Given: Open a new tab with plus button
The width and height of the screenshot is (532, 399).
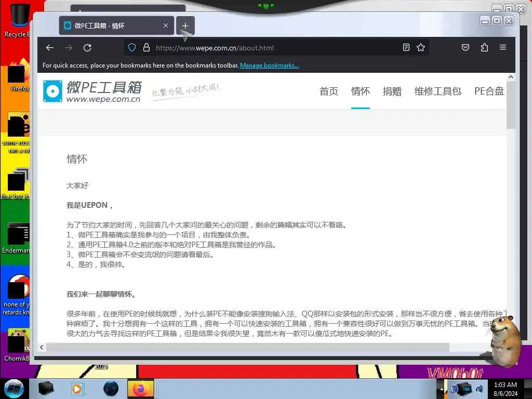Looking at the screenshot, I should click(x=185, y=25).
